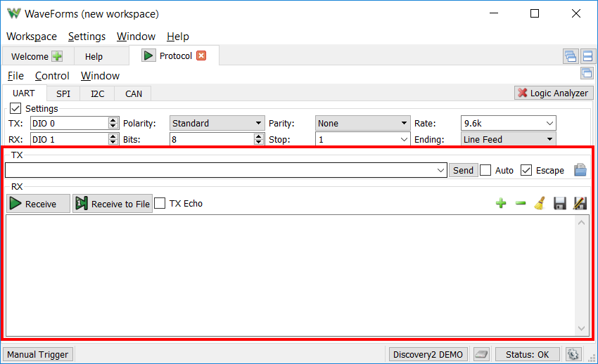Open the Polarity dropdown showing Standard
The image size is (598, 364).
217,124
